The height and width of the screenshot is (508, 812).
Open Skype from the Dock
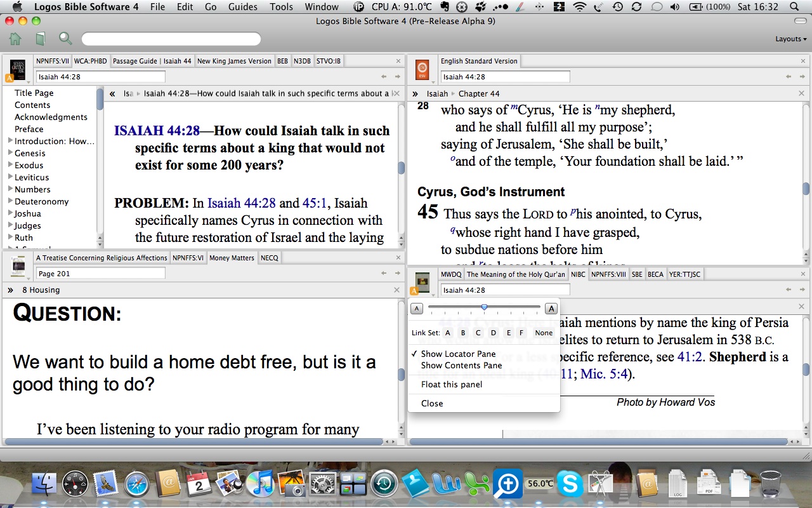click(569, 485)
